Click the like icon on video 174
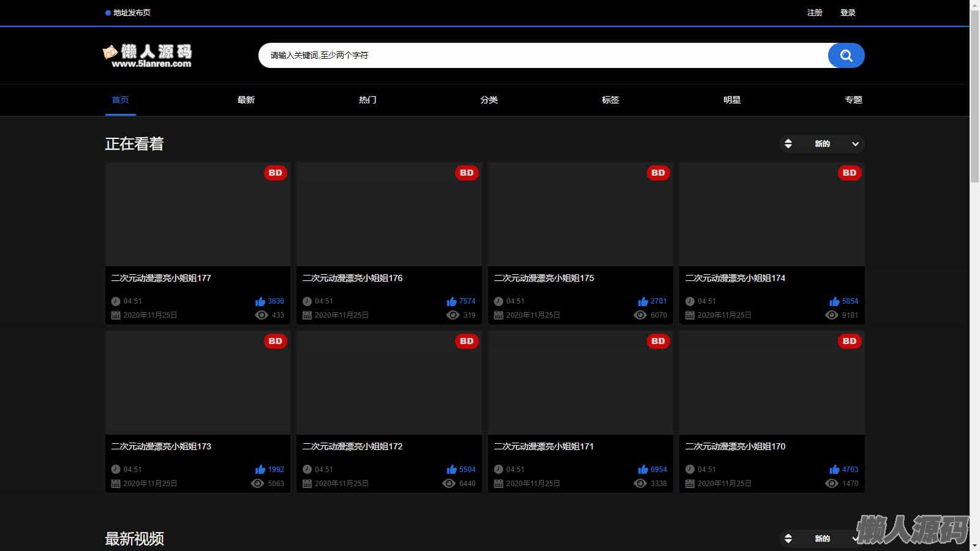Viewport: 980px width, 551px height. 834,301
